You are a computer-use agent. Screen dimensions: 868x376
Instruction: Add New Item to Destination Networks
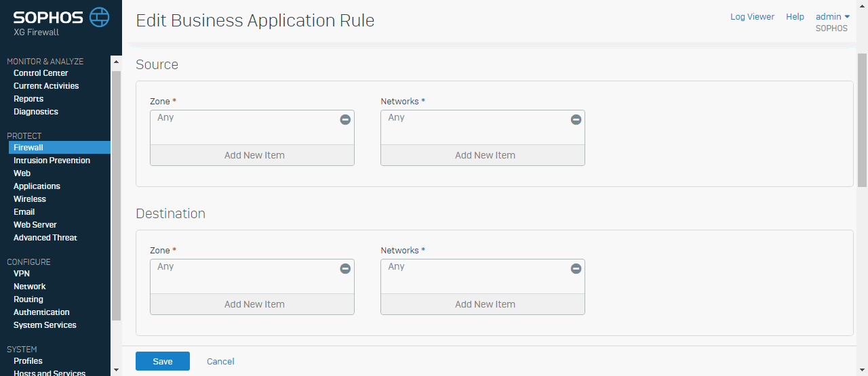[483, 304]
